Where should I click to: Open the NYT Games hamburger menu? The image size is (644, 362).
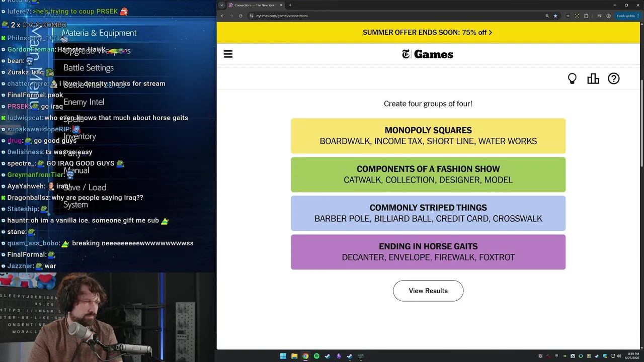pyautogui.click(x=228, y=54)
